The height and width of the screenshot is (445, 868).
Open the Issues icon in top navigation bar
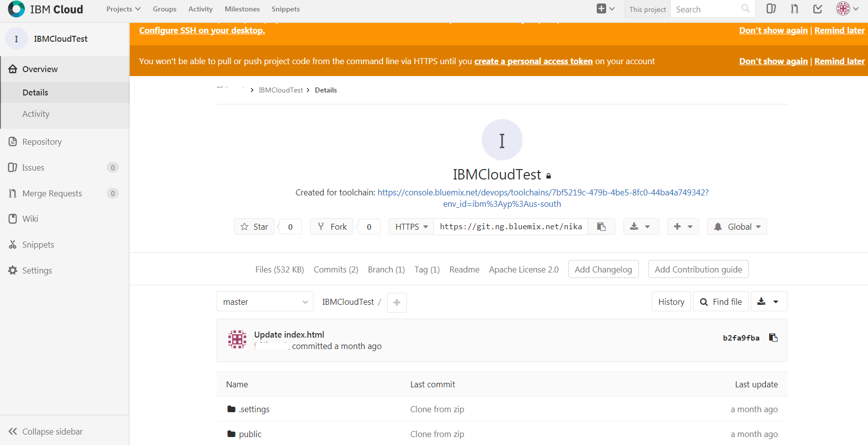771,8
